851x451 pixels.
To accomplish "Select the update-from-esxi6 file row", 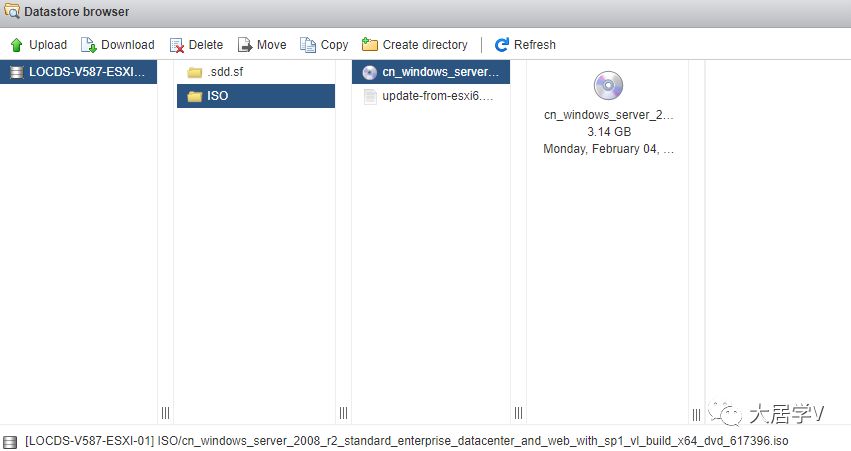I will point(431,97).
